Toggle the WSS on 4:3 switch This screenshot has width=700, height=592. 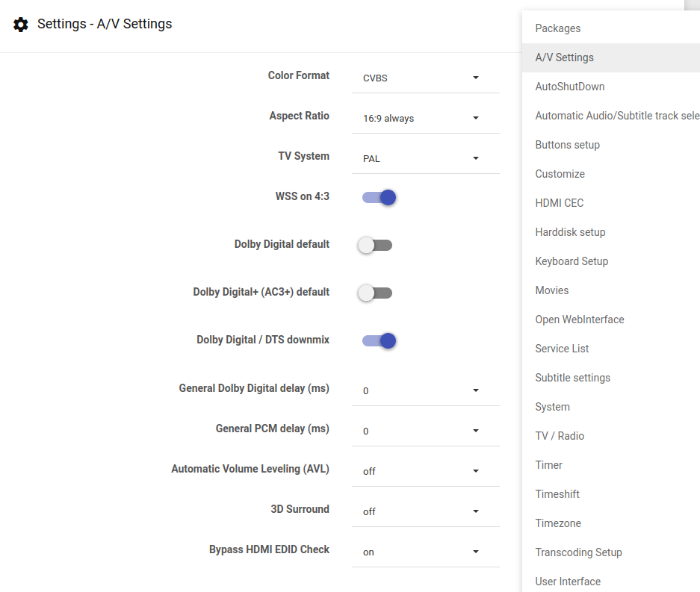(x=378, y=198)
